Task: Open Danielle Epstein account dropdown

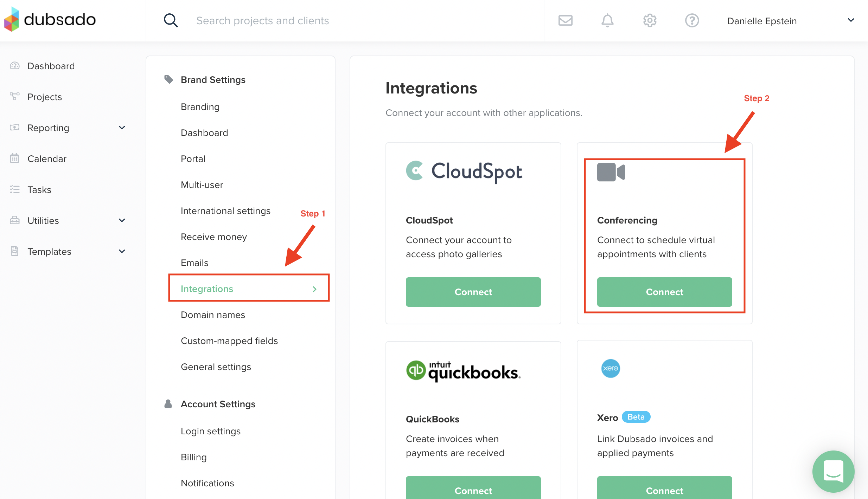Action: point(851,20)
